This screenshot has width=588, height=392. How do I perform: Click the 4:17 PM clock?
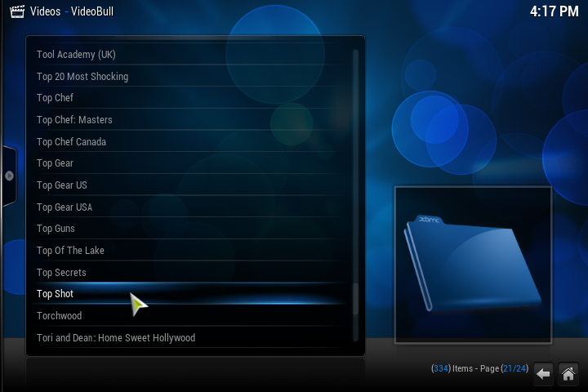click(x=555, y=11)
